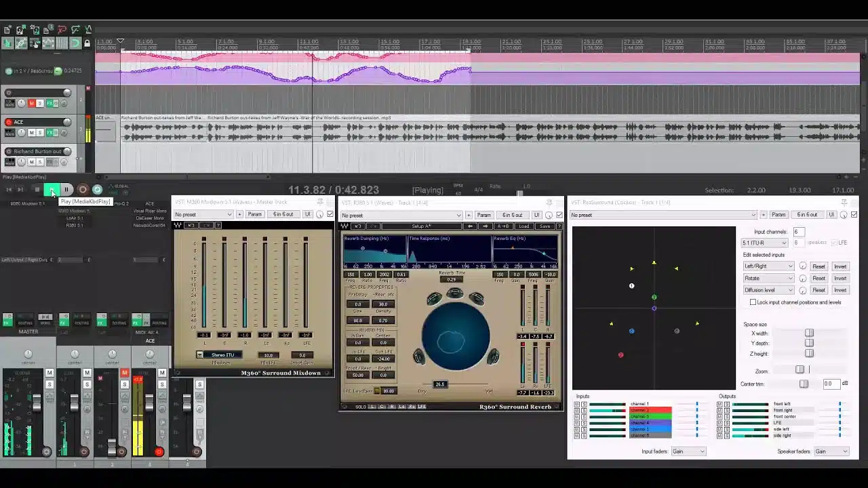Check Lock input channel positions and levels
This screenshot has width=868, height=488.
coord(753,302)
